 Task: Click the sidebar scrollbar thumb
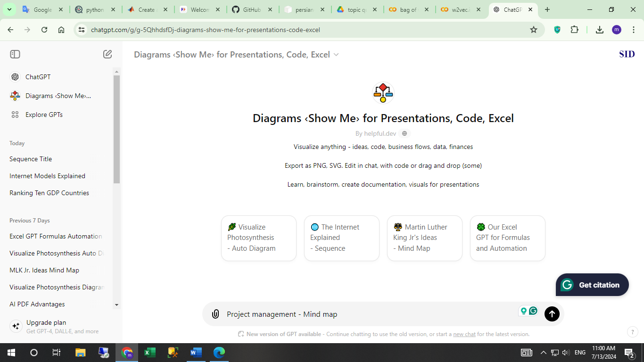[x=117, y=129]
